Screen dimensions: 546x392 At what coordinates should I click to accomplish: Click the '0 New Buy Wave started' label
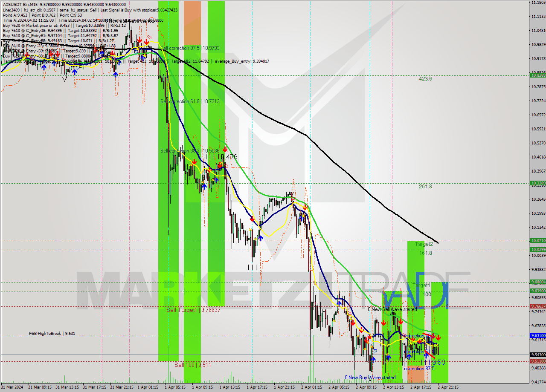click(x=370, y=378)
